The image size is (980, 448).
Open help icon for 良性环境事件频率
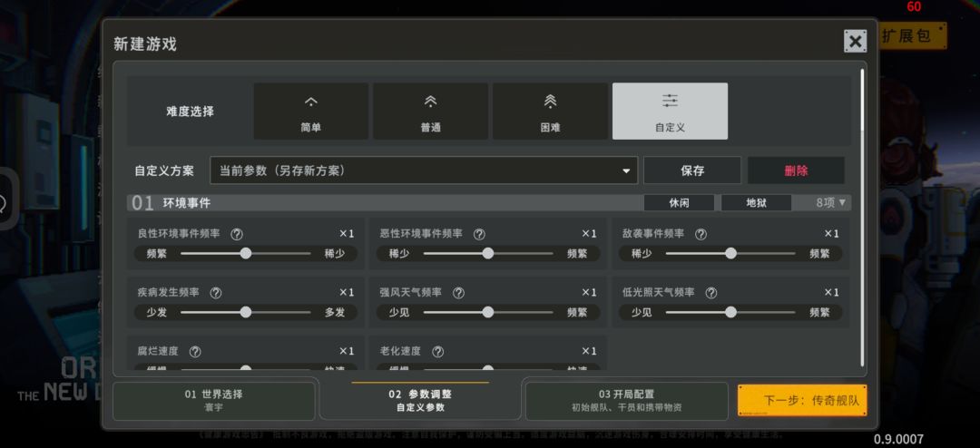click(x=237, y=234)
